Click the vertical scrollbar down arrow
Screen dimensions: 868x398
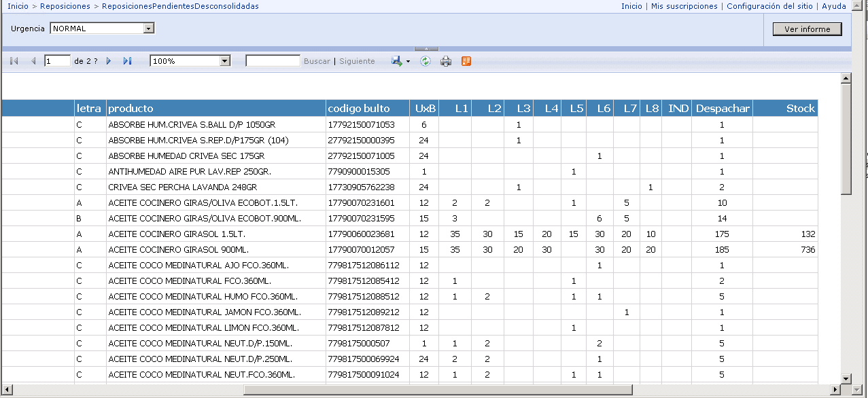click(846, 379)
